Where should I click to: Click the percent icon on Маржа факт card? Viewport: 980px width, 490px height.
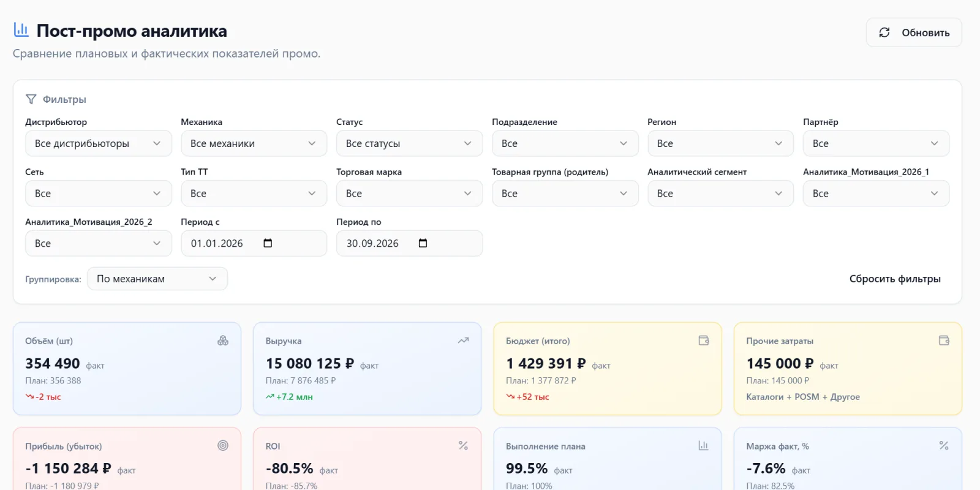(x=944, y=445)
